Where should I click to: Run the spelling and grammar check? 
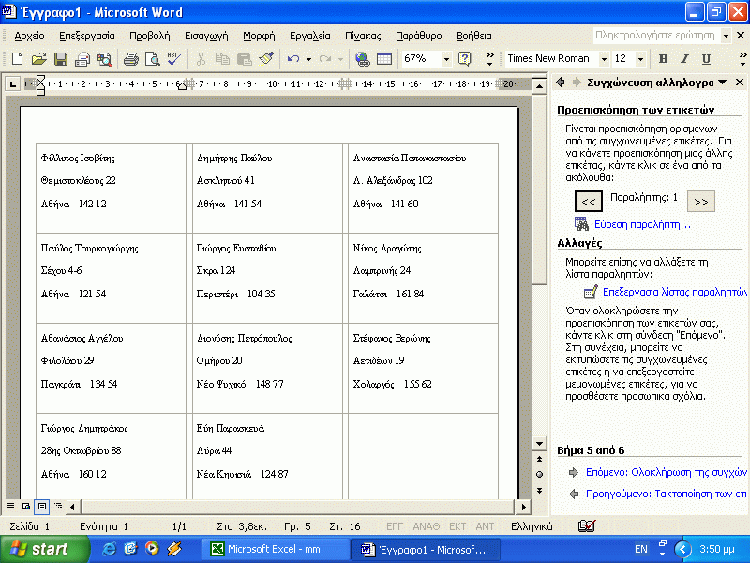click(174, 59)
